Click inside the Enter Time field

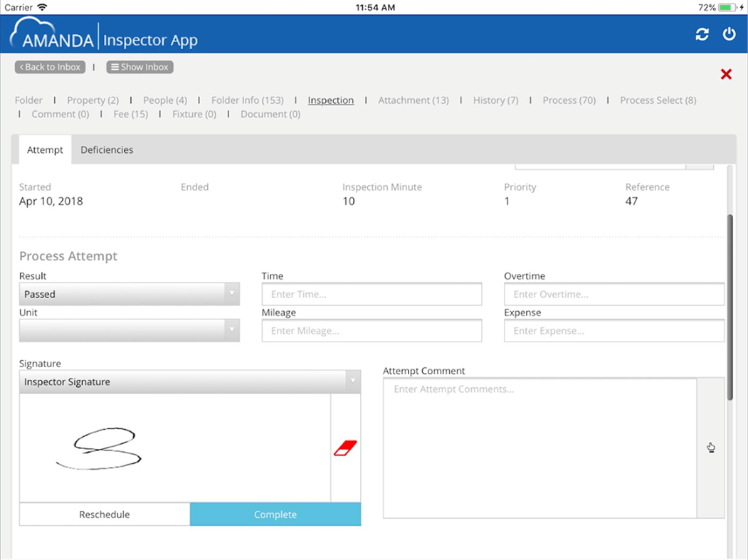pyautogui.click(x=371, y=294)
